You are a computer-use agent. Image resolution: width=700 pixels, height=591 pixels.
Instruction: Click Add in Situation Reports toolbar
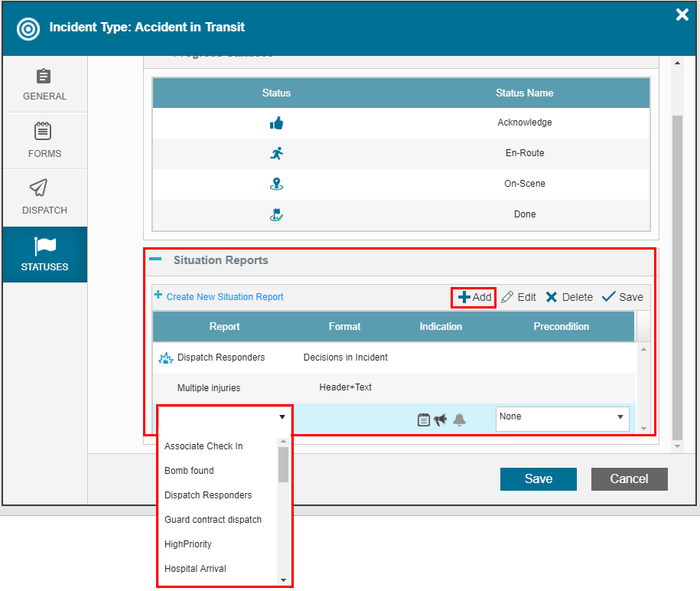pyautogui.click(x=474, y=297)
